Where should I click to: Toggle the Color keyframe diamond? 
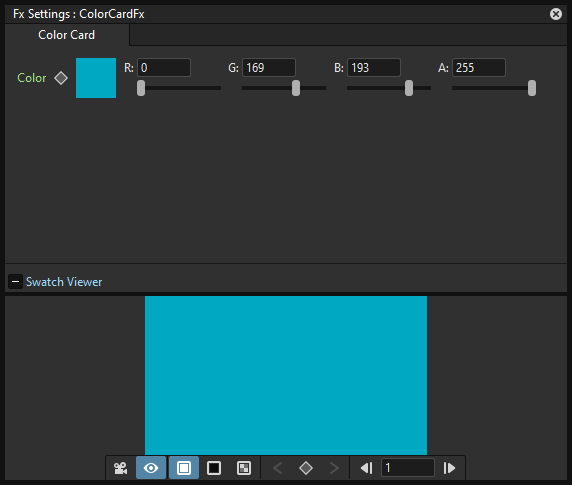[61, 78]
